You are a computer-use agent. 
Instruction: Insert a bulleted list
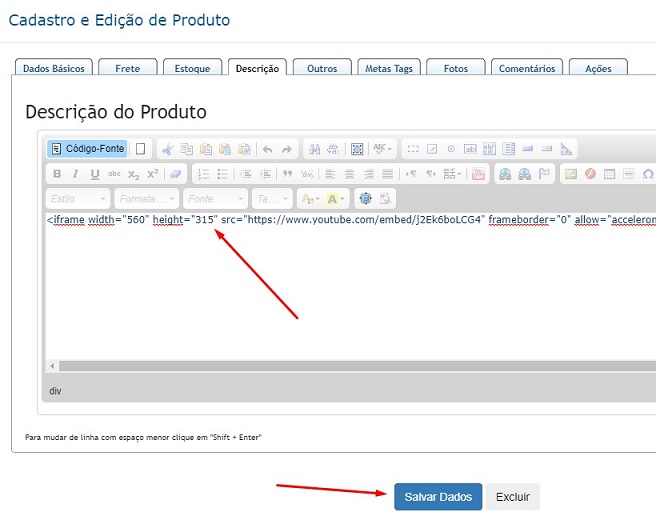click(223, 174)
